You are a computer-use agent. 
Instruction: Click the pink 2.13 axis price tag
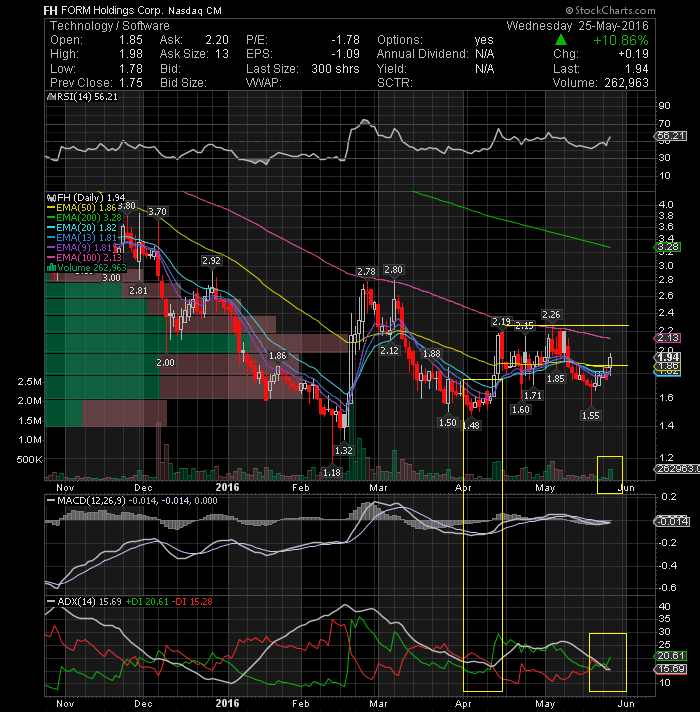tap(667, 338)
